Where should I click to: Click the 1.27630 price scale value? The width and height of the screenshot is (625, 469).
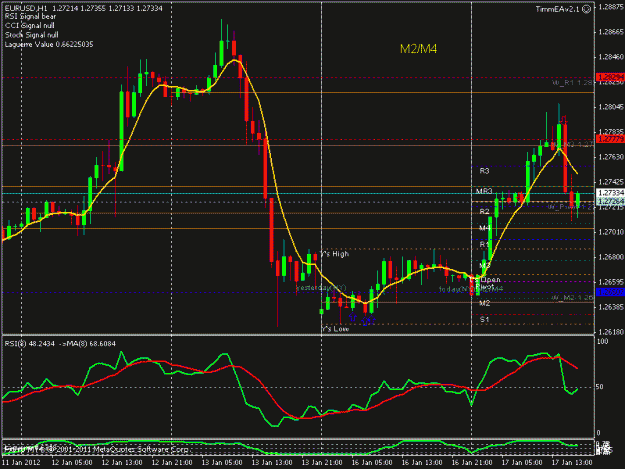click(x=611, y=157)
